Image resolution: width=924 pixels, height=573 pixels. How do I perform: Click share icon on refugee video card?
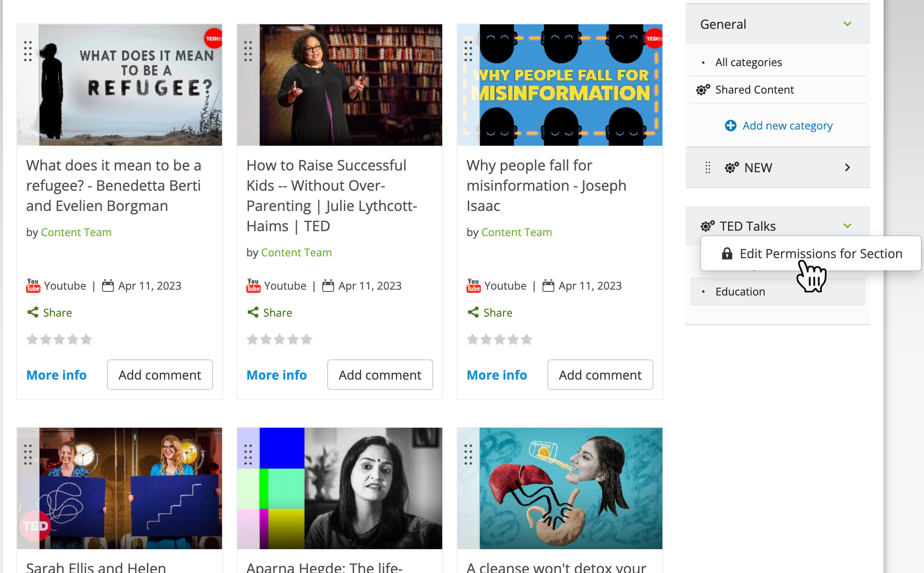coord(33,312)
